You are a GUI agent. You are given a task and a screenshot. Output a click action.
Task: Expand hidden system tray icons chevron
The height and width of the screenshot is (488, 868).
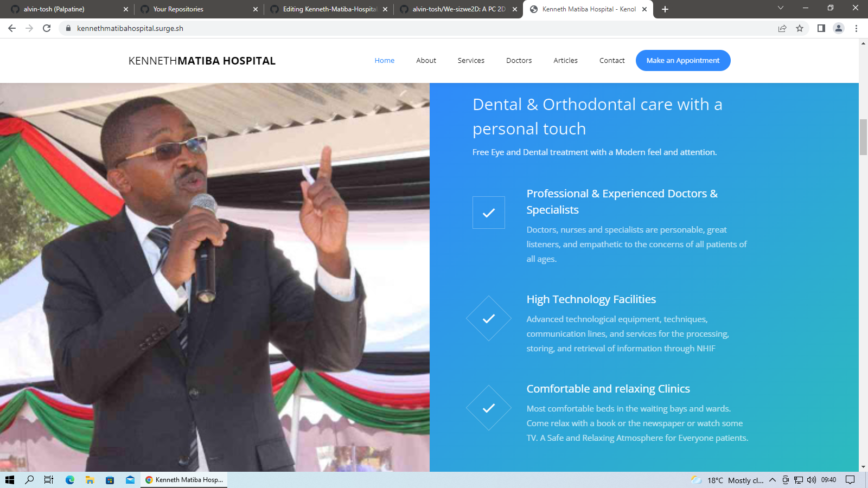[773, 480]
